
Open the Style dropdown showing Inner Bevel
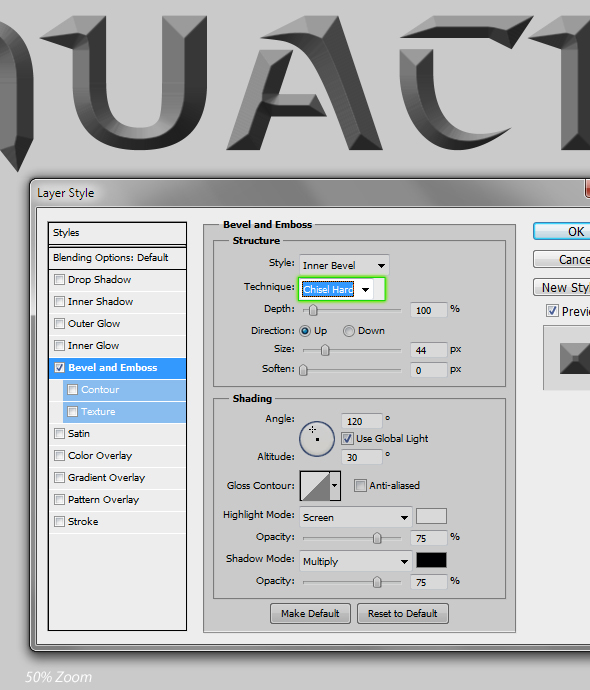click(x=344, y=265)
